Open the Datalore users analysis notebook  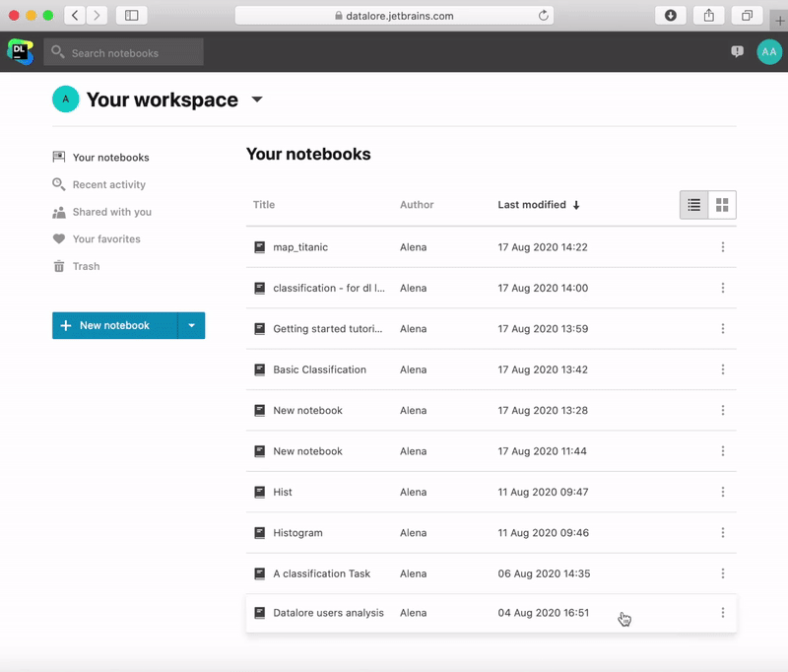[x=328, y=613]
